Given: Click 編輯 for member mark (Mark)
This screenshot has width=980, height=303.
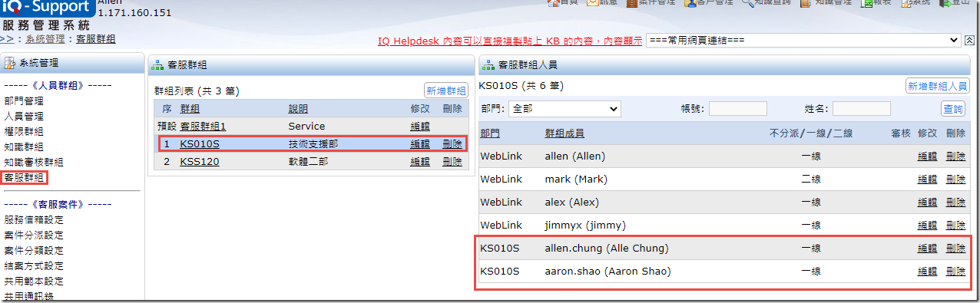Looking at the screenshot, I should pos(928,179).
